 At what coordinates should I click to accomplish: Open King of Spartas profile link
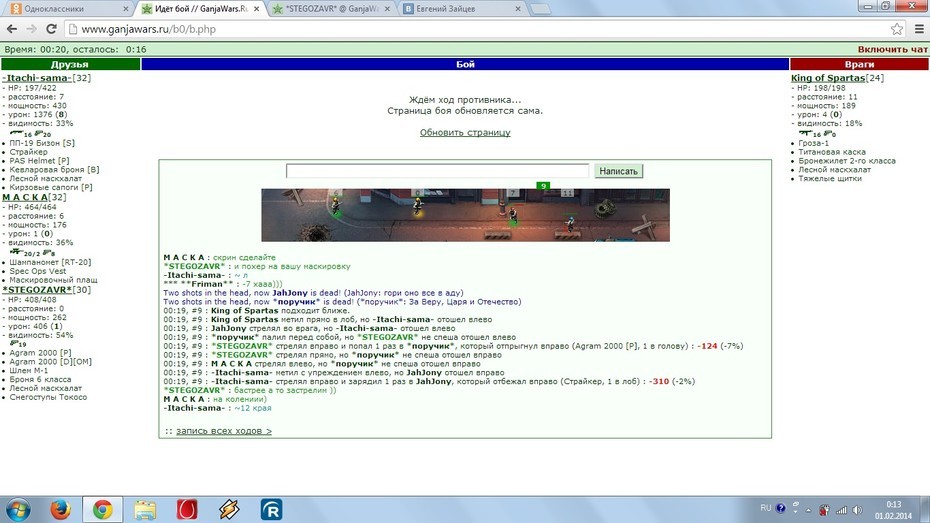(x=828, y=78)
